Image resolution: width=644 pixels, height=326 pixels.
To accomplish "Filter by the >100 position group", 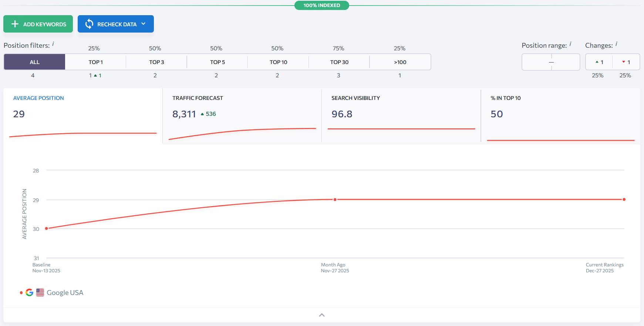I will click(400, 62).
